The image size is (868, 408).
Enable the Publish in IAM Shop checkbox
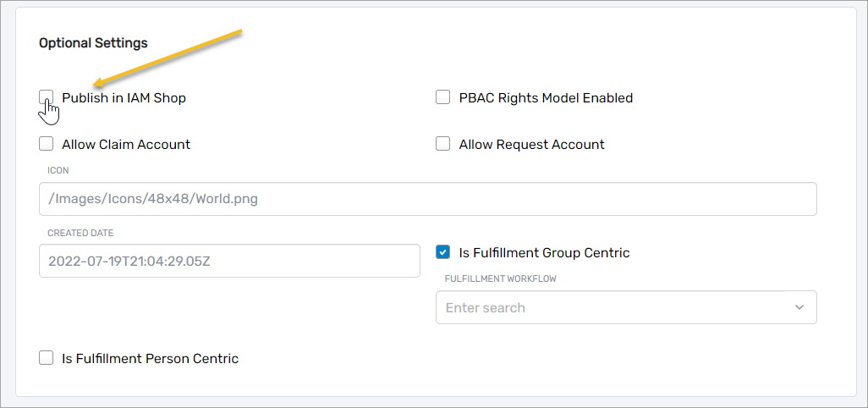pyautogui.click(x=47, y=97)
